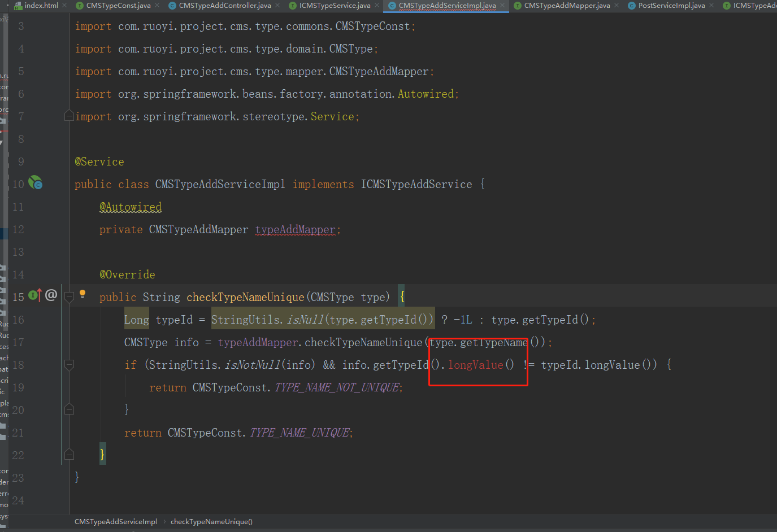
Task: Click checkTypeNameUnique() in the breadcrumb bar
Action: pyautogui.click(x=211, y=522)
